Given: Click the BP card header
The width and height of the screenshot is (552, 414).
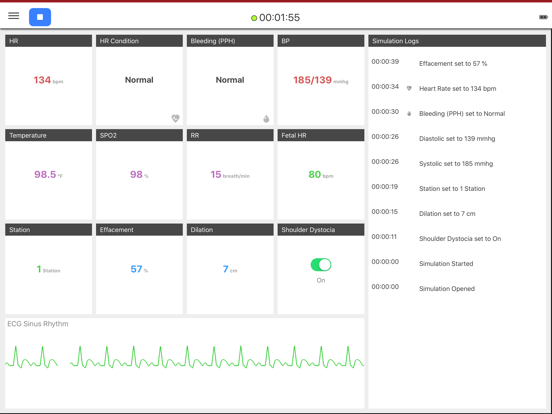Looking at the screenshot, I should [x=321, y=41].
